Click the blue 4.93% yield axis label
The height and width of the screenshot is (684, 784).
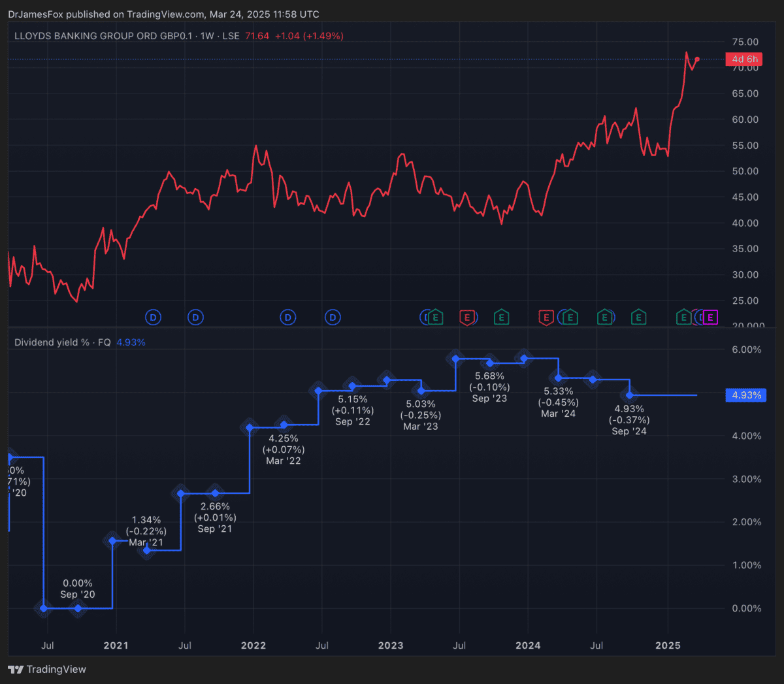(746, 395)
